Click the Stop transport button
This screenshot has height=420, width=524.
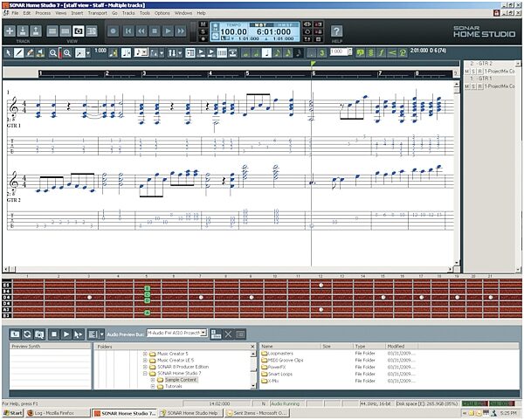point(155,31)
